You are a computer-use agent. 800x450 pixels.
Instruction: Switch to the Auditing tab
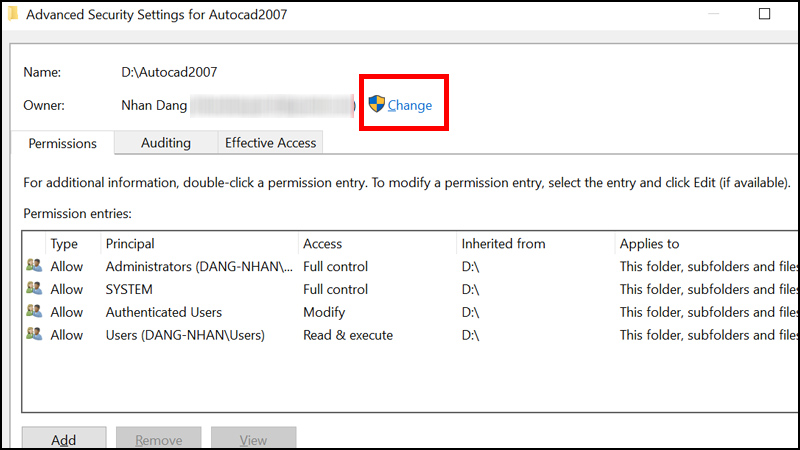[166, 143]
